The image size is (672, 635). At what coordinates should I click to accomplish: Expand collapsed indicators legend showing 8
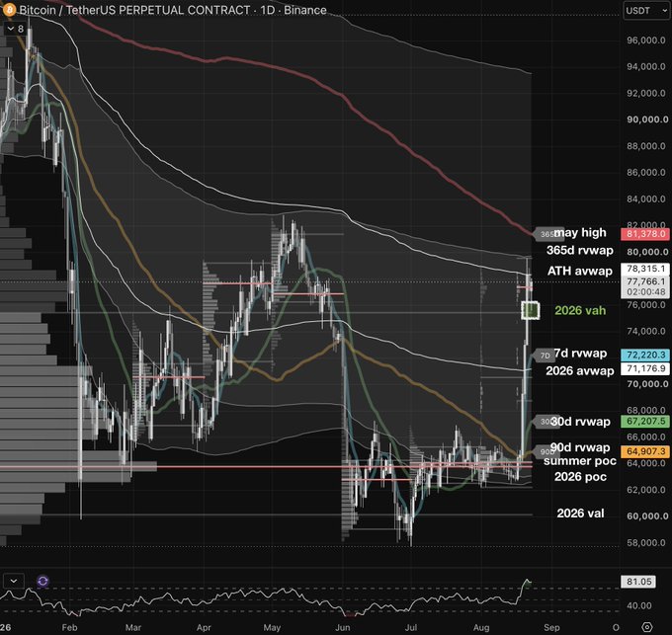click(x=16, y=29)
